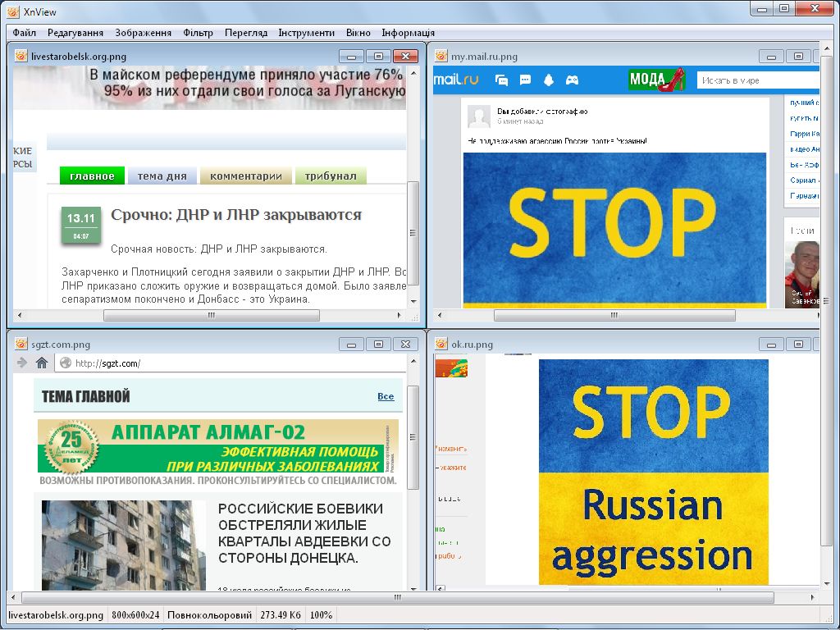Click the АППАРАТ АЛМАГ-02 banner
840x630 pixels.
pyautogui.click(x=218, y=446)
